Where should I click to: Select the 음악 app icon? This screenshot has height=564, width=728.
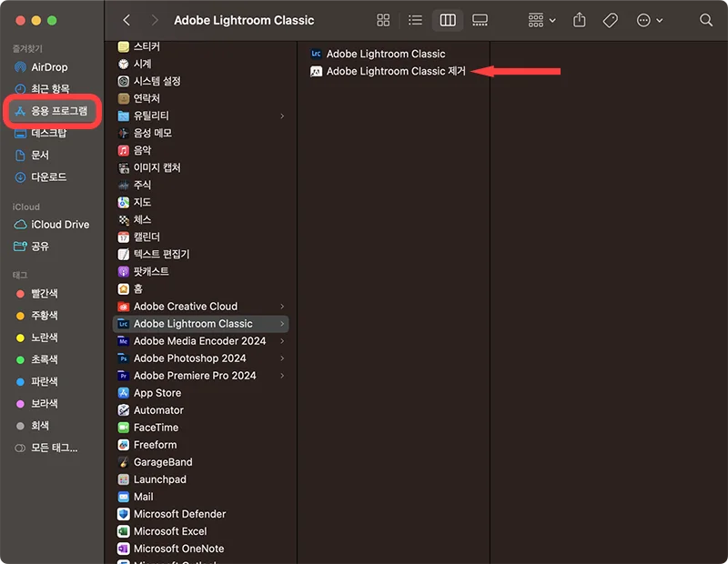coord(123,150)
